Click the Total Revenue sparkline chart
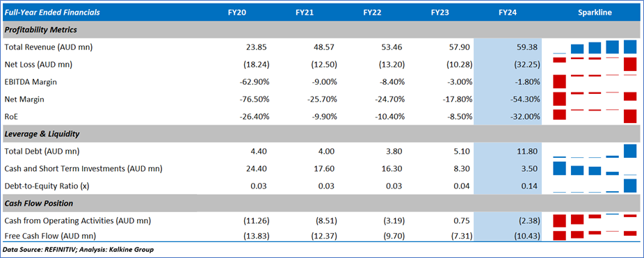Screen dimensions: 644x258 tap(595, 47)
